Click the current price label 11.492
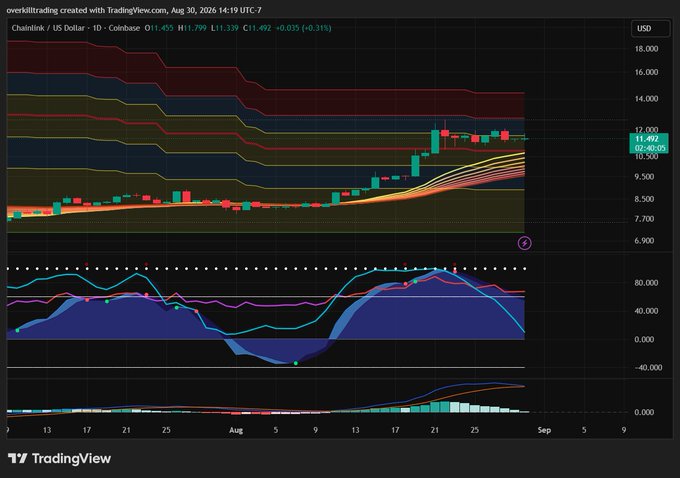This screenshot has width=680, height=478. tap(647, 139)
